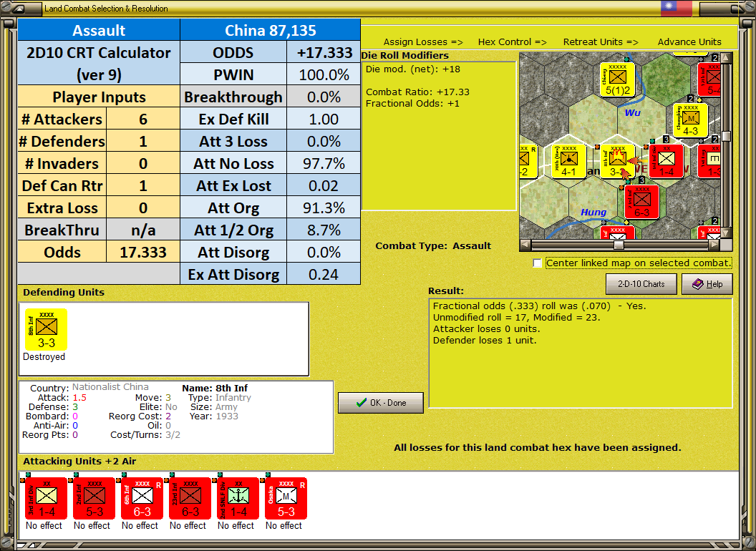Click the red 1-4 division on the map

[x=667, y=161]
